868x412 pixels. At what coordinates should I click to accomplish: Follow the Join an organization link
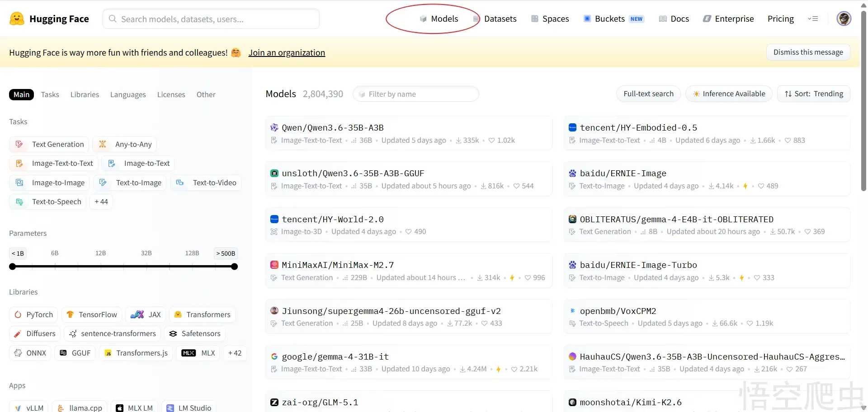point(287,53)
